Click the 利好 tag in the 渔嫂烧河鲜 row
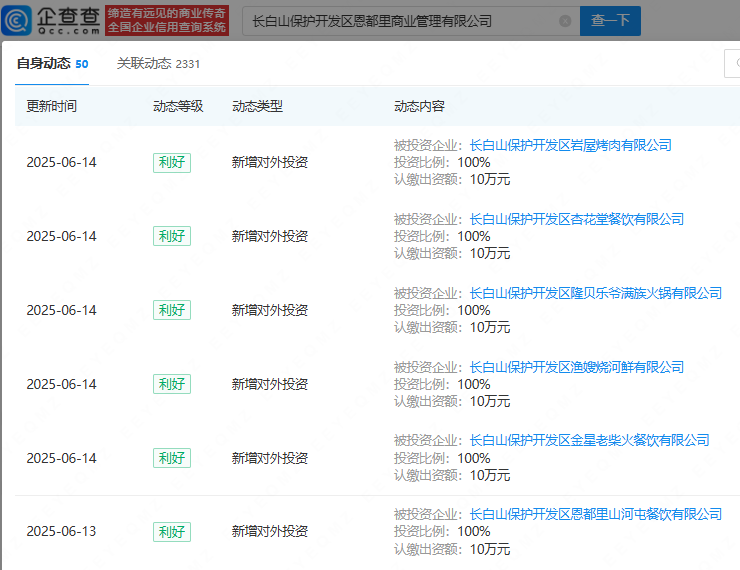The image size is (740, 570). point(172,384)
